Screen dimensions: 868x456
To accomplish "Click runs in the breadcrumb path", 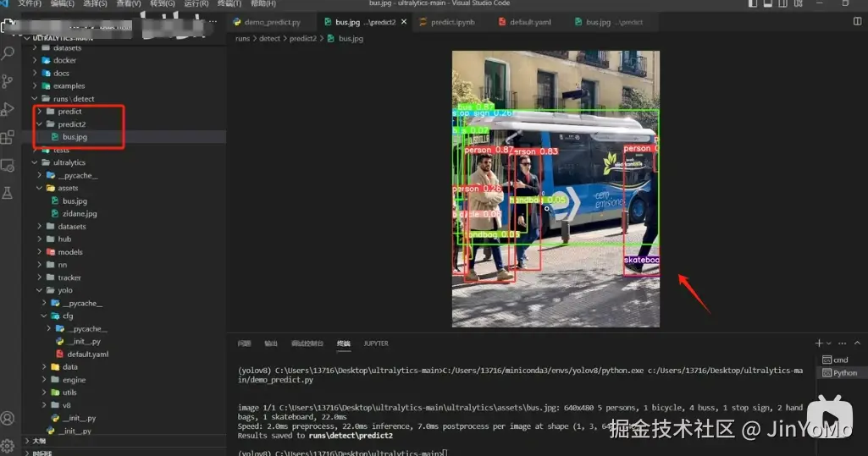I will pos(242,39).
